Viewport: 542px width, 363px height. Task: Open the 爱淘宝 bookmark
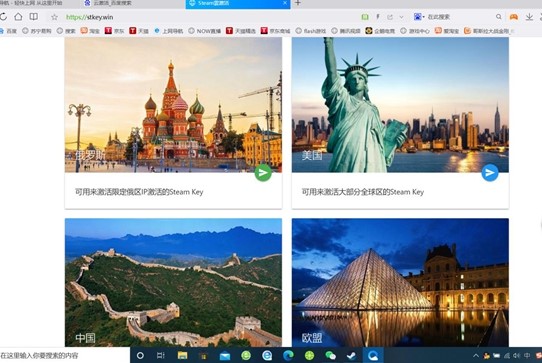[x=447, y=31]
